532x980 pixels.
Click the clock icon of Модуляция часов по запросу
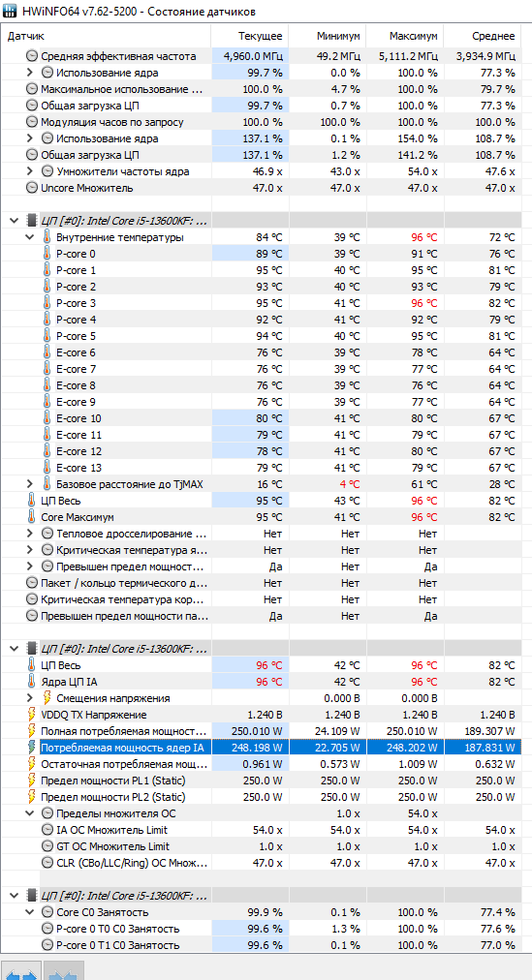coord(32,122)
